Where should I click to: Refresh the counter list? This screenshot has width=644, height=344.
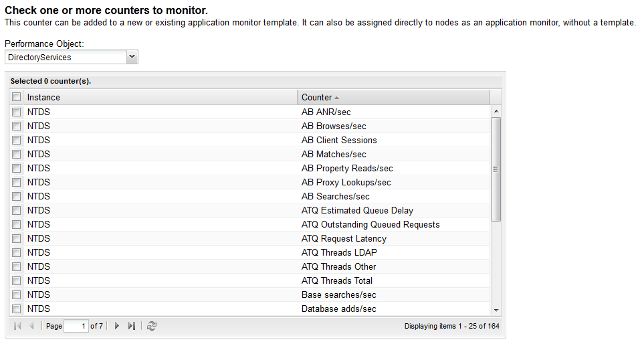tap(152, 326)
